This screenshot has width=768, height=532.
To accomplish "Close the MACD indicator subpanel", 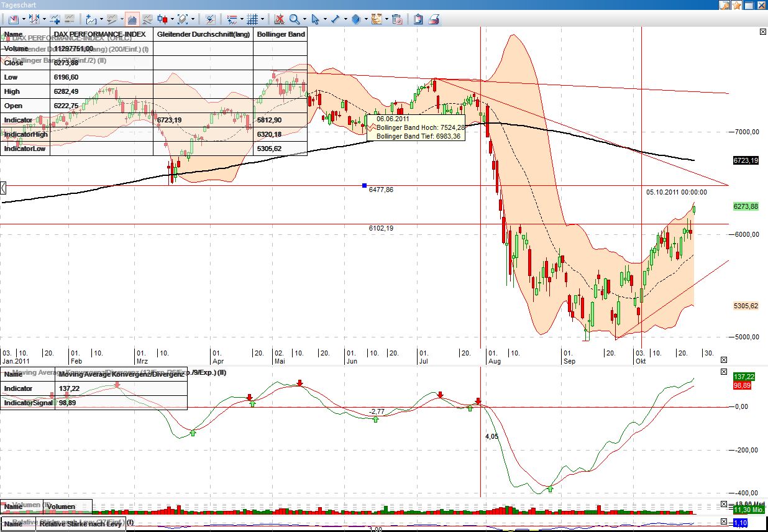I will (x=723, y=371).
